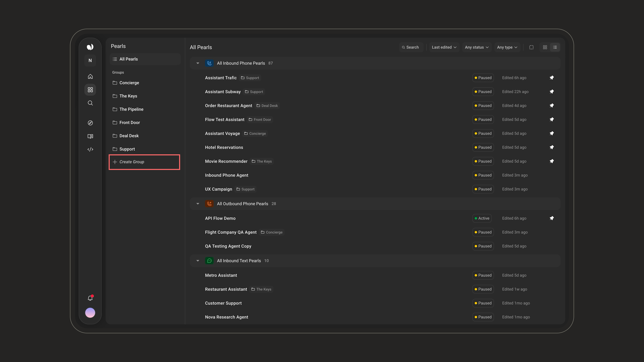Unpin the Assistant Trafic pearl
This screenshot has height=362, width=644.
coord(552,78)
